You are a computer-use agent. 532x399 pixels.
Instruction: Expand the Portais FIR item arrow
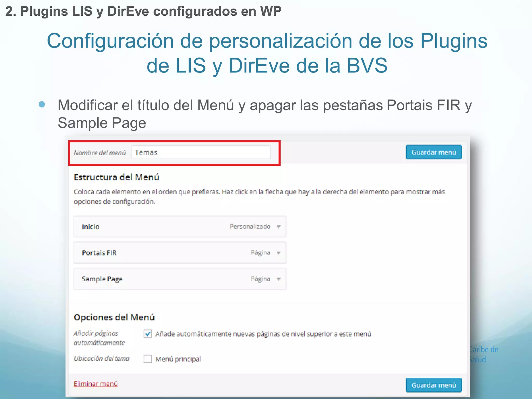[279, 253]
